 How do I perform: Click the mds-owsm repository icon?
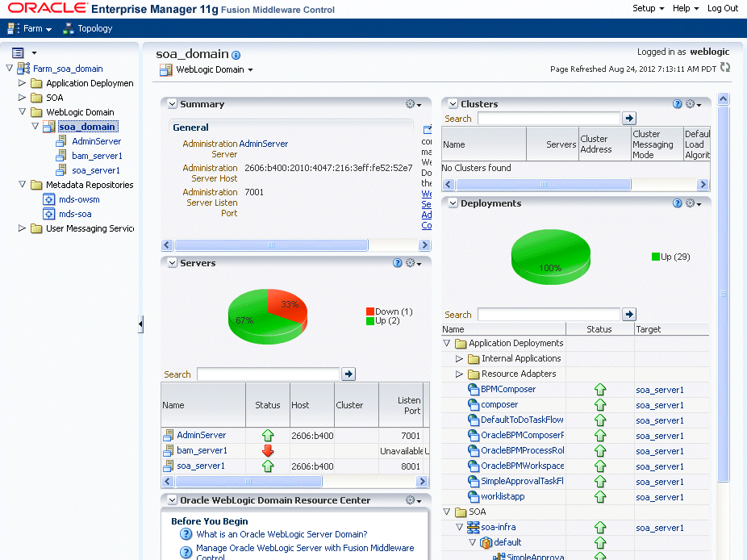[48, 199]
